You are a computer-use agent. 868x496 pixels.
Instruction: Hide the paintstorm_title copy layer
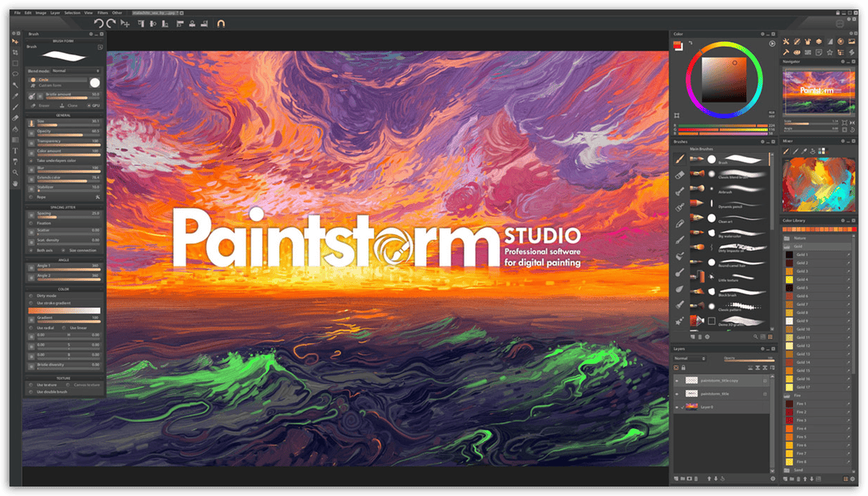point(676,380)
